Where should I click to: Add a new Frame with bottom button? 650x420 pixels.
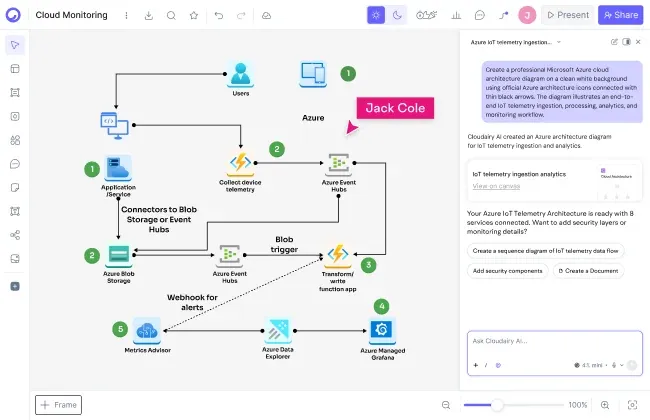click(58, 405)
